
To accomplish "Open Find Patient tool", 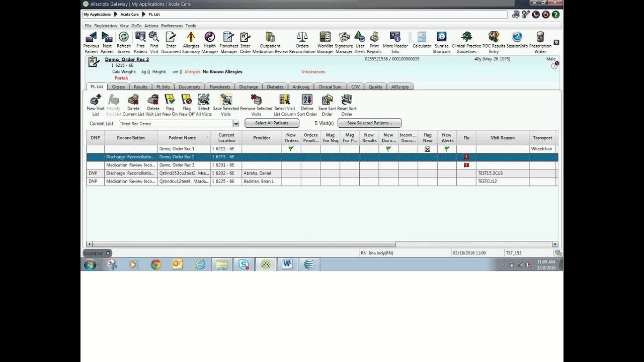I will tap(140, 42).
